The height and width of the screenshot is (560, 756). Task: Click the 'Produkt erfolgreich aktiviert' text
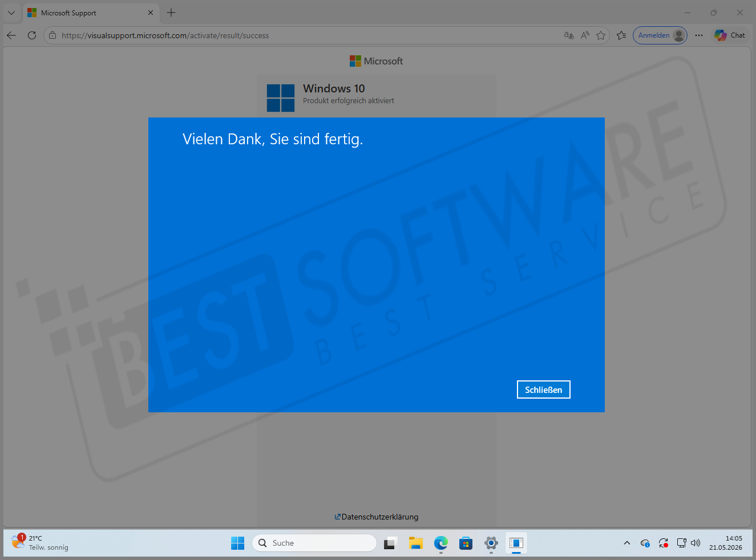pos(349,101)
